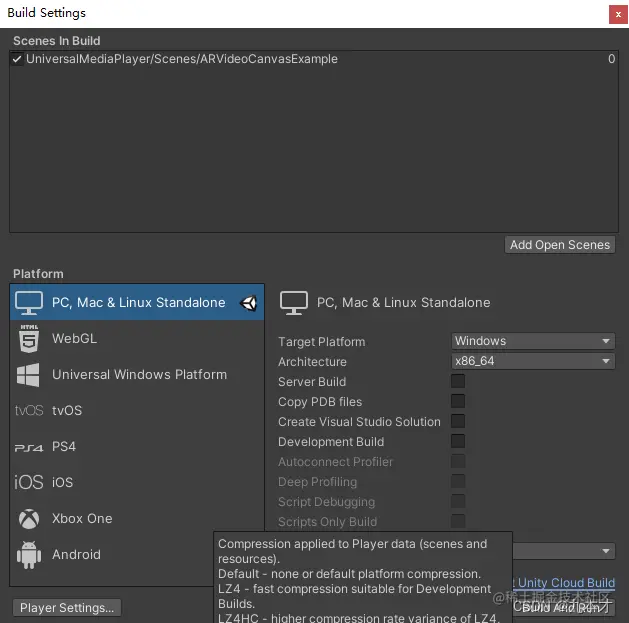Screen dimensions: 629x623
Task: Click the PS4 logo icon
Action: [29, 447]
